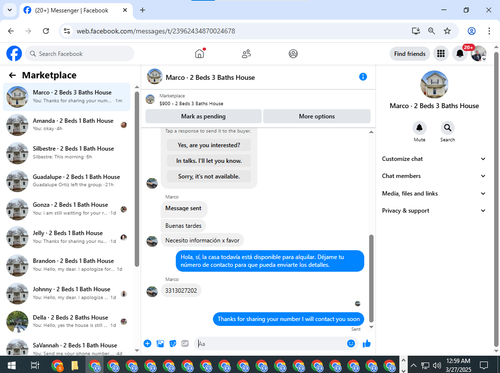500x373 pixels.
Task: Search in conversation with magnifier icon
Action: tap(447, 128)
